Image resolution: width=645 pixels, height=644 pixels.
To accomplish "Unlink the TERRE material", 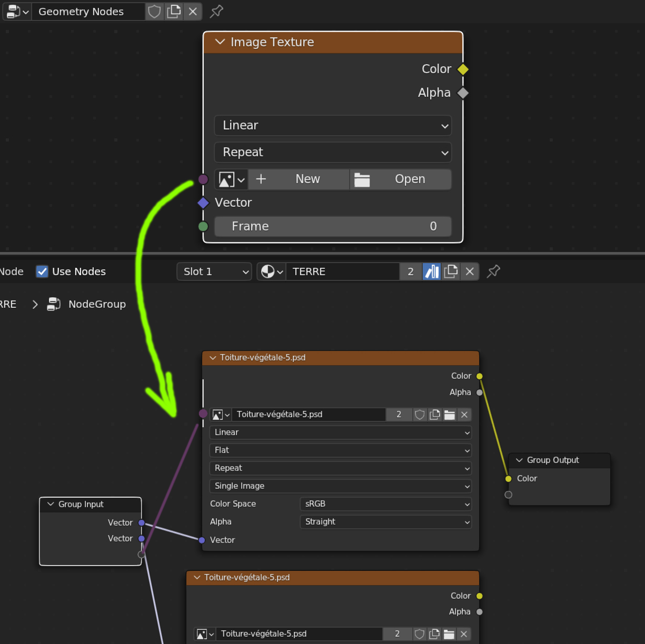I will tap(470, 271).
